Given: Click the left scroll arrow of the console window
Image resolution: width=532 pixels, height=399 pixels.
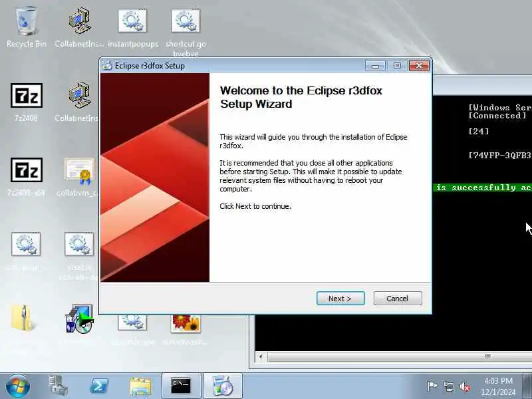Looking at the screenshot, I should point(261,356).
